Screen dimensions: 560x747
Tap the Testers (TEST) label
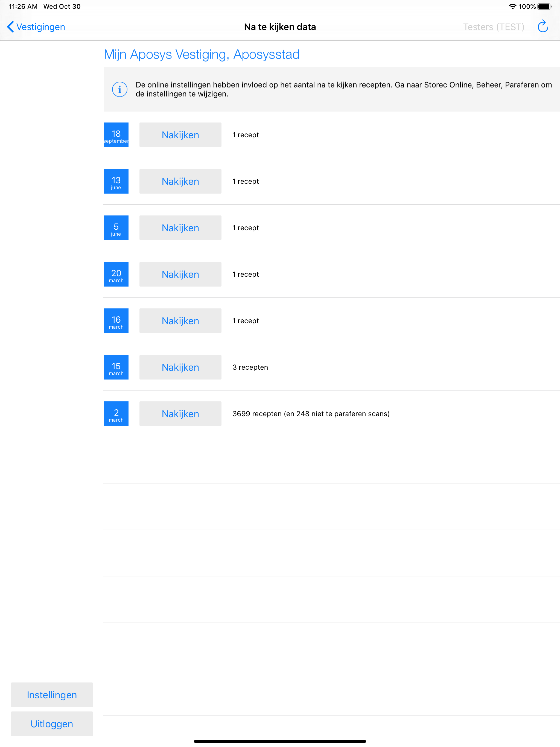(x=494, y=27)
